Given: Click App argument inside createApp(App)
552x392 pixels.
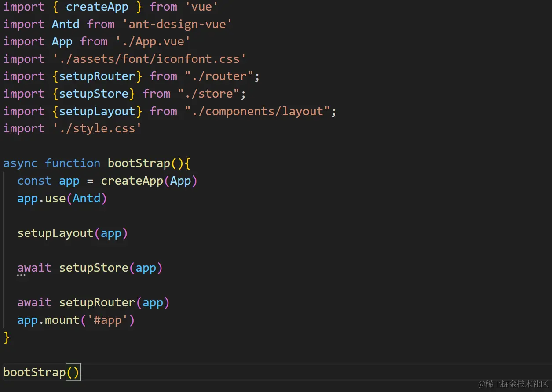Looking at the screenshot, I should [181, 181].
